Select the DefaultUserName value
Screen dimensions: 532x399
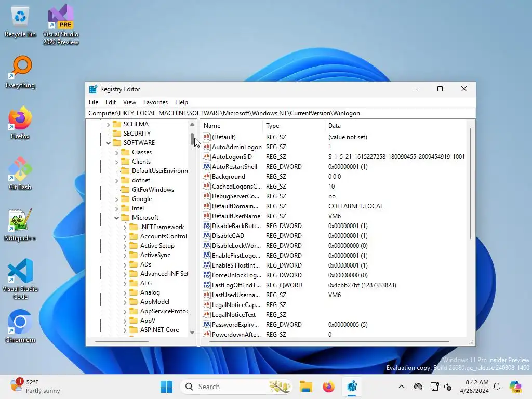(236, 216)
